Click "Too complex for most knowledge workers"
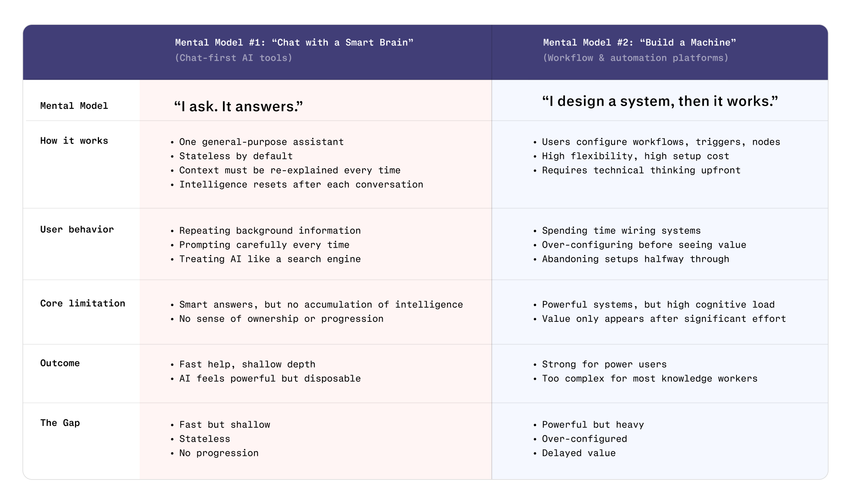 [x=649, y=379]
